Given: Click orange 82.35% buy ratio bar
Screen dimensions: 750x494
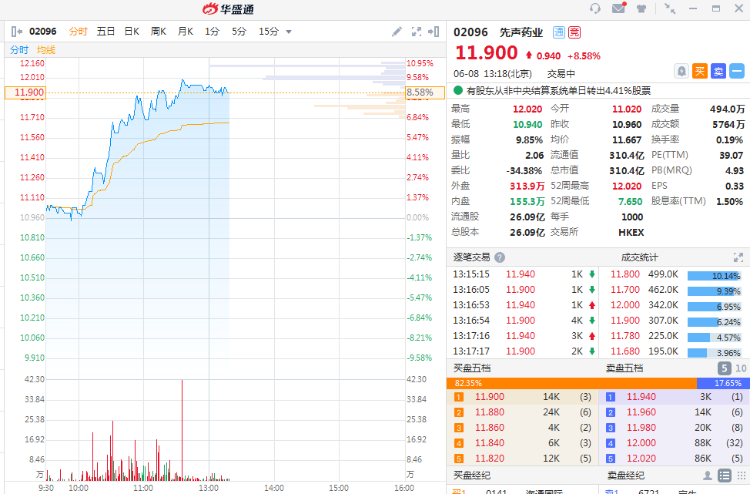Looking at the screenshot, I should click(572, 383).
